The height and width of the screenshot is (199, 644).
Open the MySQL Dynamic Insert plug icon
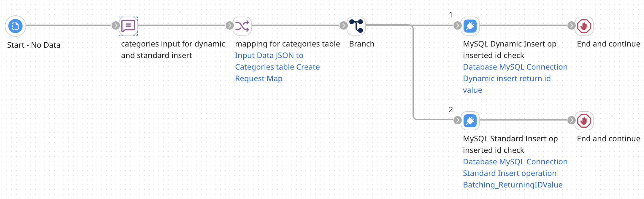[470, 26]
